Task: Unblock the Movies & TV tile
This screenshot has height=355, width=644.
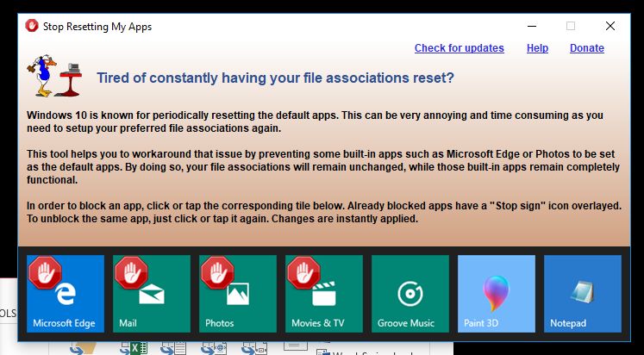Action: pyautogui.click(x=324, y=294)
